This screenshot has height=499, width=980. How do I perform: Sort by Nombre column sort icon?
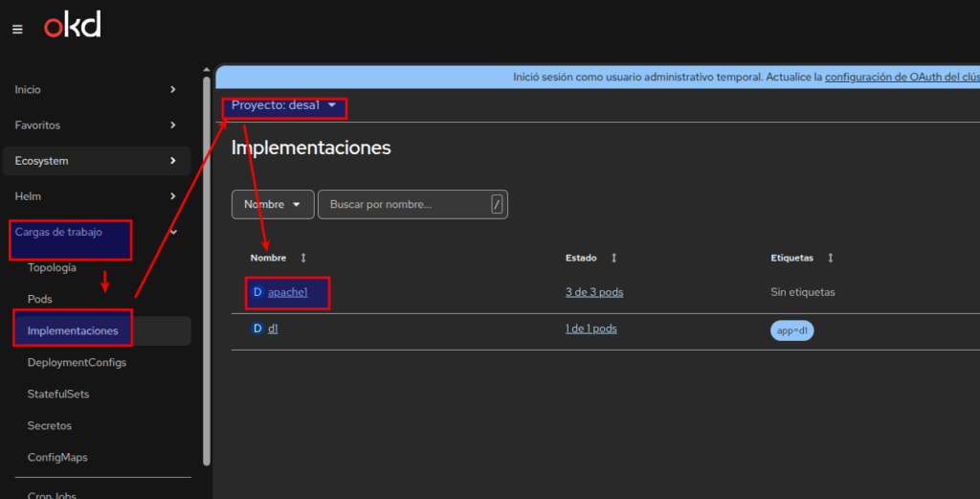click(303, 259)
